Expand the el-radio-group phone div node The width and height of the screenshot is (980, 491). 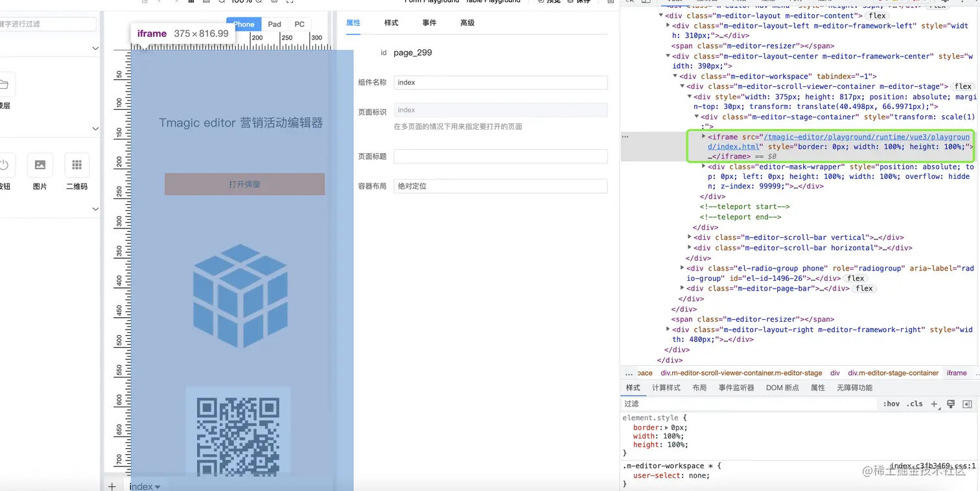coord(682,268)
